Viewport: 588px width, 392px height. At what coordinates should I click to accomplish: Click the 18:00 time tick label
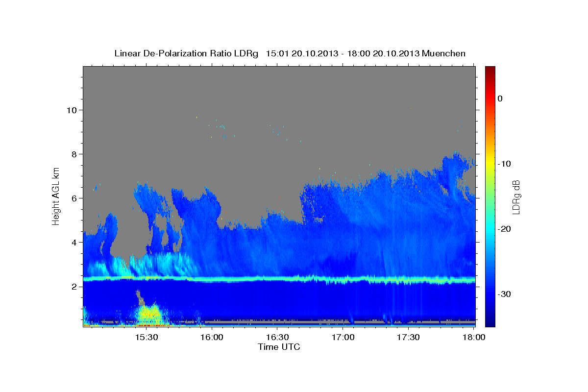474,338
